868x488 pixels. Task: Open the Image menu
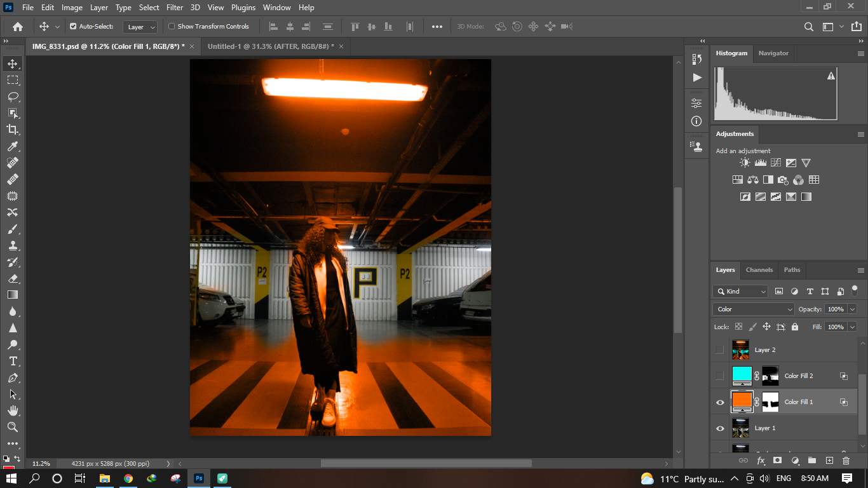(72, 8)
